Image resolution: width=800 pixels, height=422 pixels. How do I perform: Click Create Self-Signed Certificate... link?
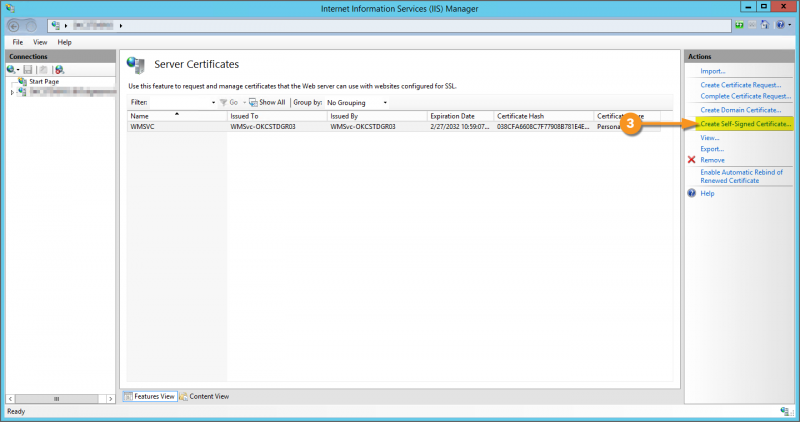[x=745, y=124]
